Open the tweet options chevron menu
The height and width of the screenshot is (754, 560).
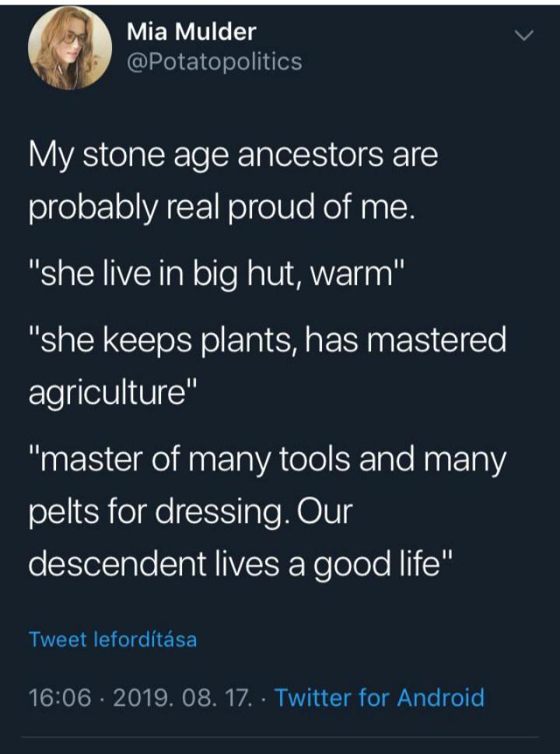526,35
